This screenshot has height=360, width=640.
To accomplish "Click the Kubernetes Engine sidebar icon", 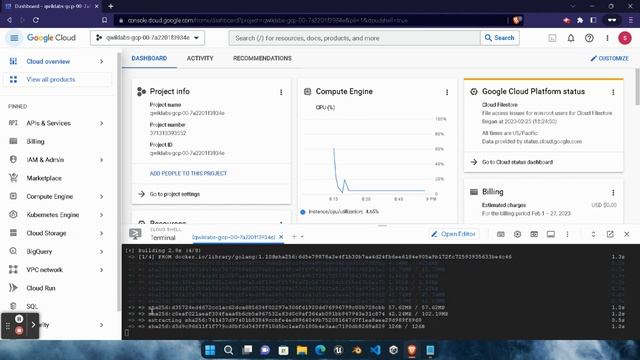I will click(13, 215).
